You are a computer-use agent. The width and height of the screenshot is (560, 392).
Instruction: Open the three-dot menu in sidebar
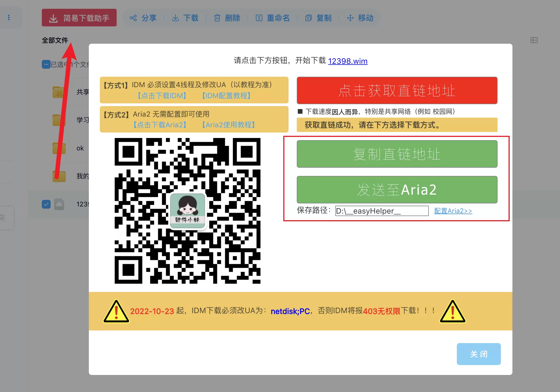[9, 17]
